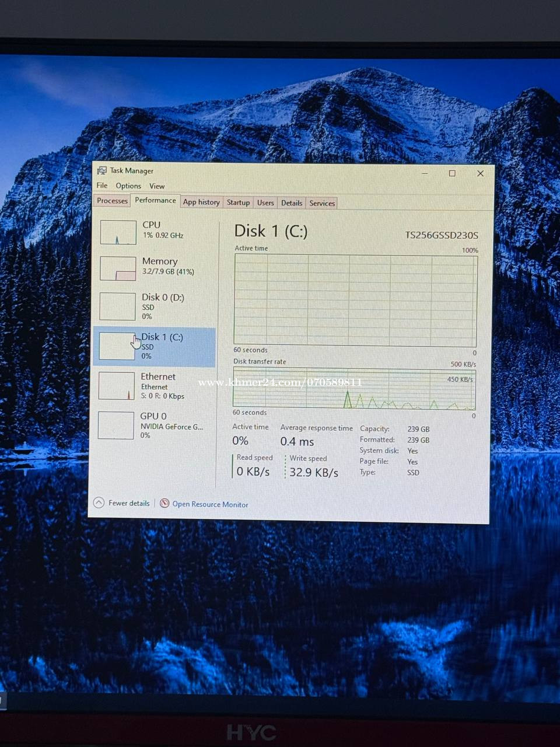The height and width of the screenshot is (747, 560).
Task: Open the File menu
Action: click(x=101, y=186)
